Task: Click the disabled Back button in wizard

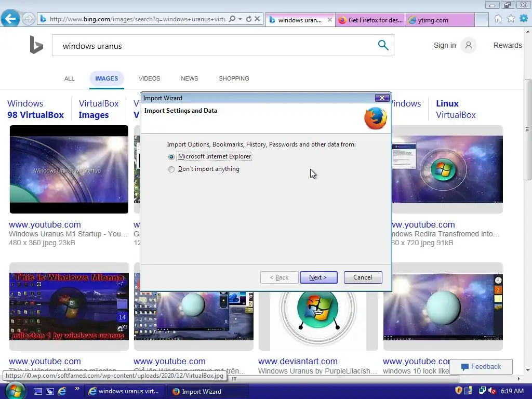Action: coord(279,277)
